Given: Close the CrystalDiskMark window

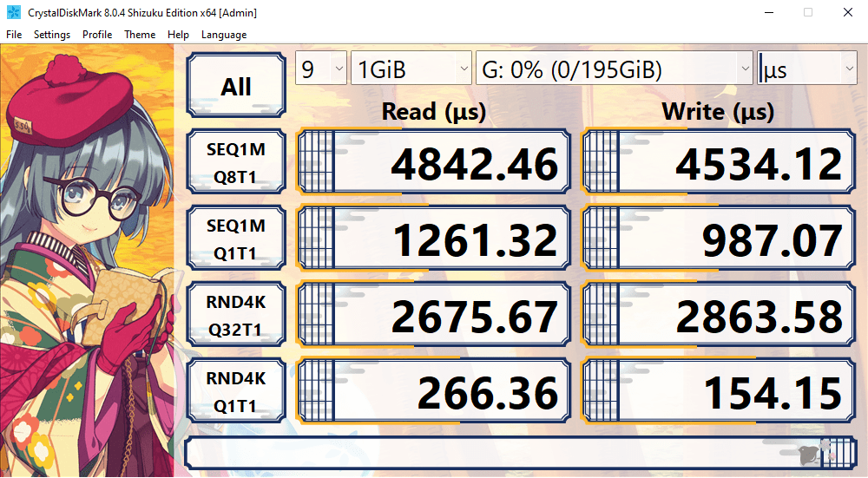Looking at the screenshot, I should [847, 12].
